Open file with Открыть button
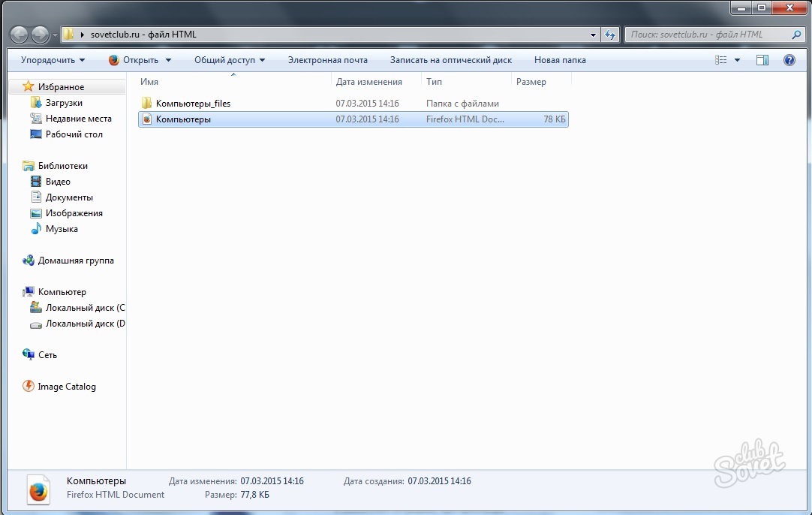Viewport: 812px width, 515px height. (134, 60)
